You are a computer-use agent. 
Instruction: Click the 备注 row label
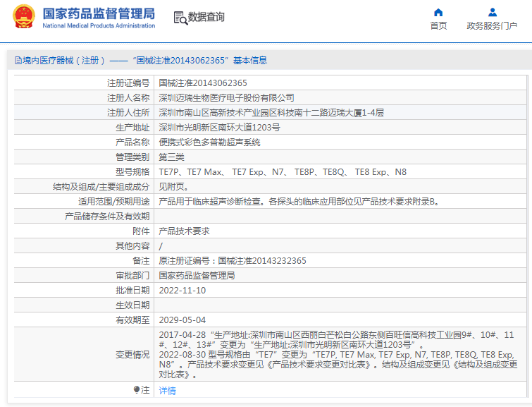click(x=141, y=261)
